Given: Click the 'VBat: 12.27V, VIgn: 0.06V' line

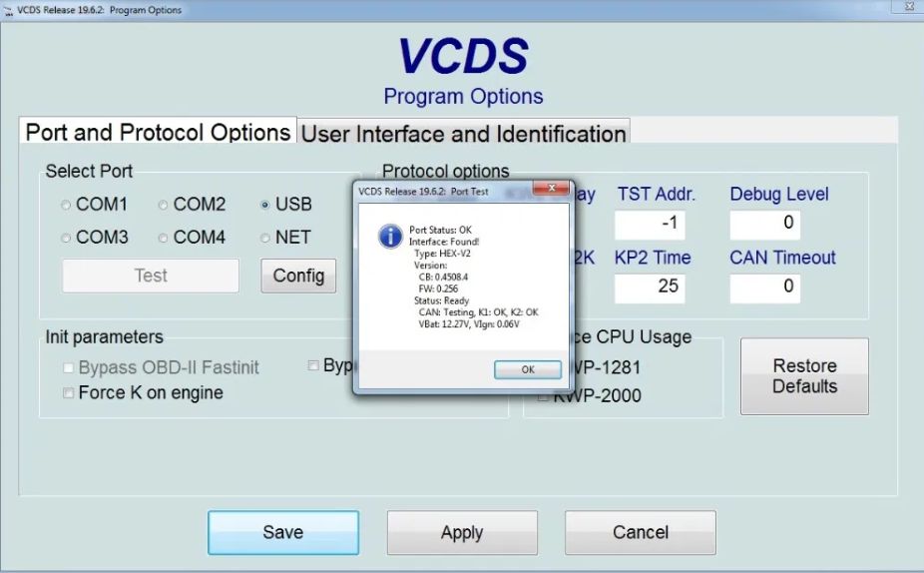Looking at the screenshot, I should pyautogui.click(x=469, y=324).
